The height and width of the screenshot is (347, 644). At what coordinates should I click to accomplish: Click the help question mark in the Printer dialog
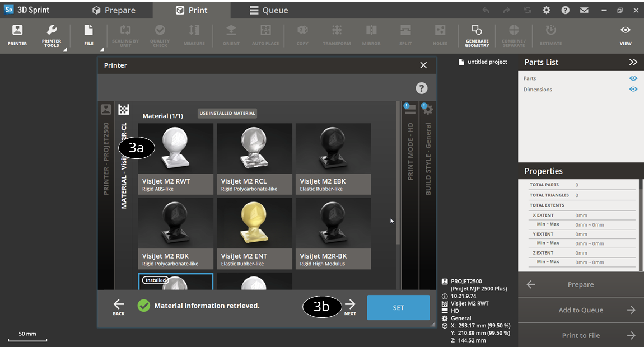pos(421,88)
